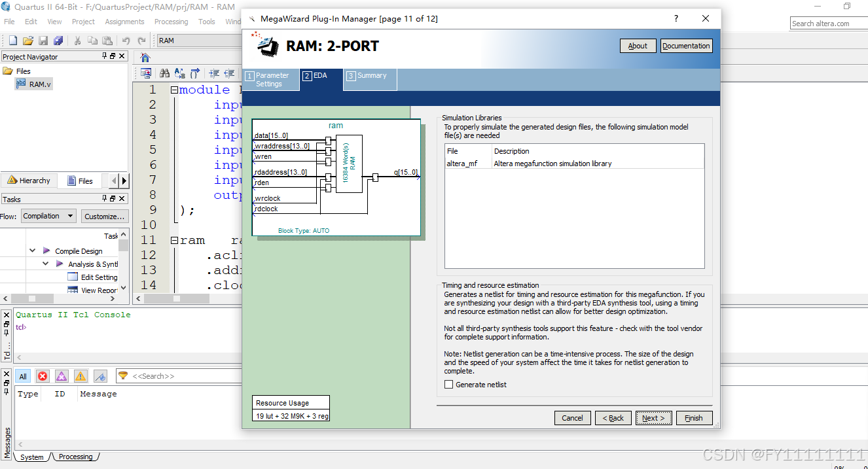
Task: Select the altera_mf simulation library row
Action: [x=574, y=164]
